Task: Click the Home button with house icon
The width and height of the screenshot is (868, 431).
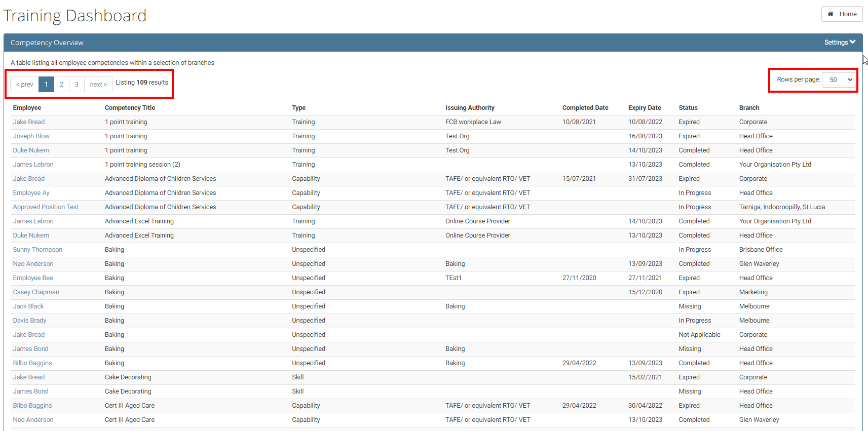Action: click(842, 14)
